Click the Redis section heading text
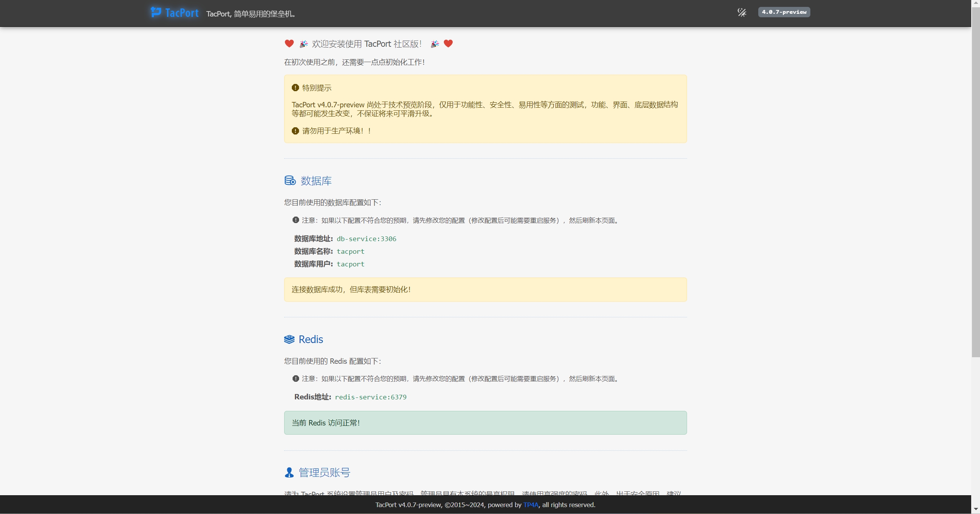 pos(311,339)
